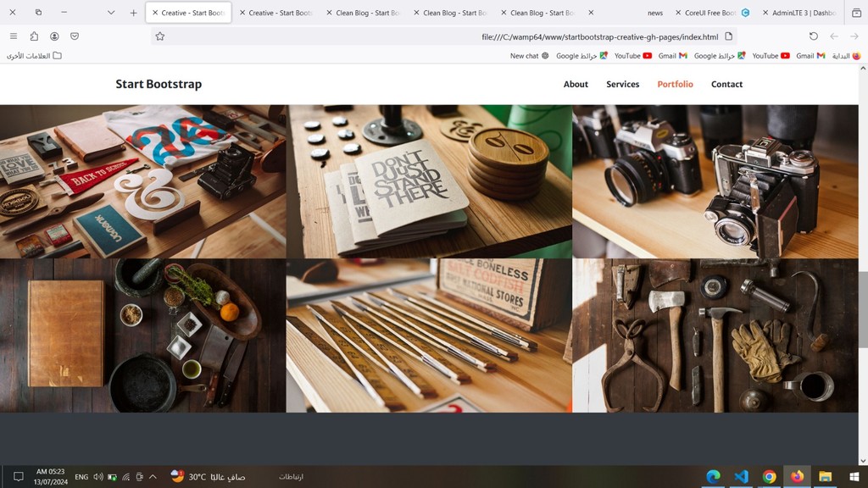Reload the current page
Screen dimensions: 868x488
tap(813, 36)
